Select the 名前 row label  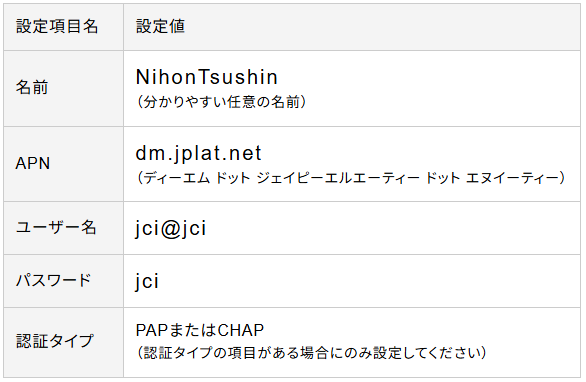(x=32, y=88)
